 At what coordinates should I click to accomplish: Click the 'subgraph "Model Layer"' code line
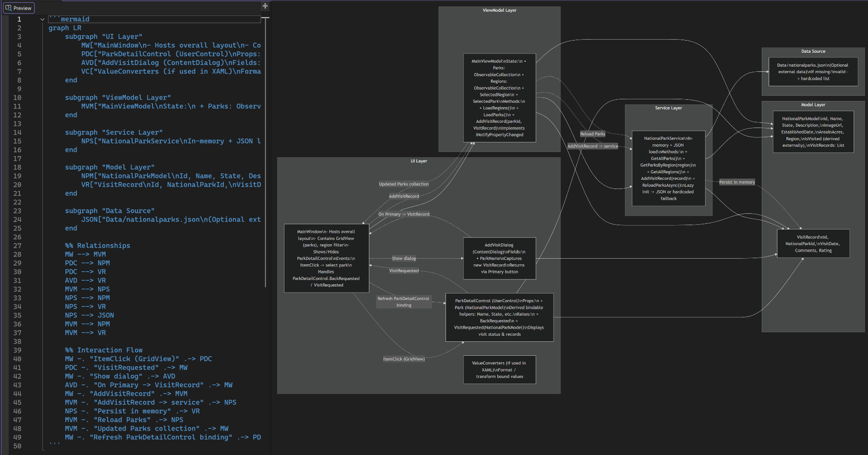pyautogui.click(x=110, y=167)
